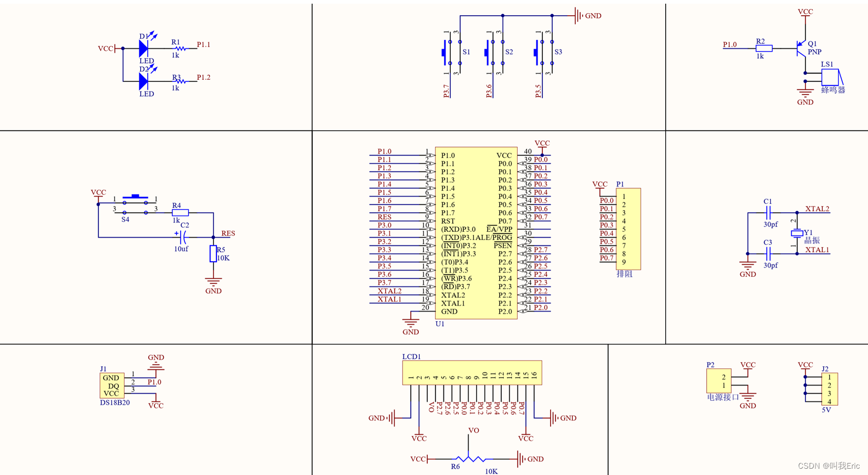This screenshot has height=475, width=868.
Task: Select the C2 electrolytic capacitor
Action: 183,237
